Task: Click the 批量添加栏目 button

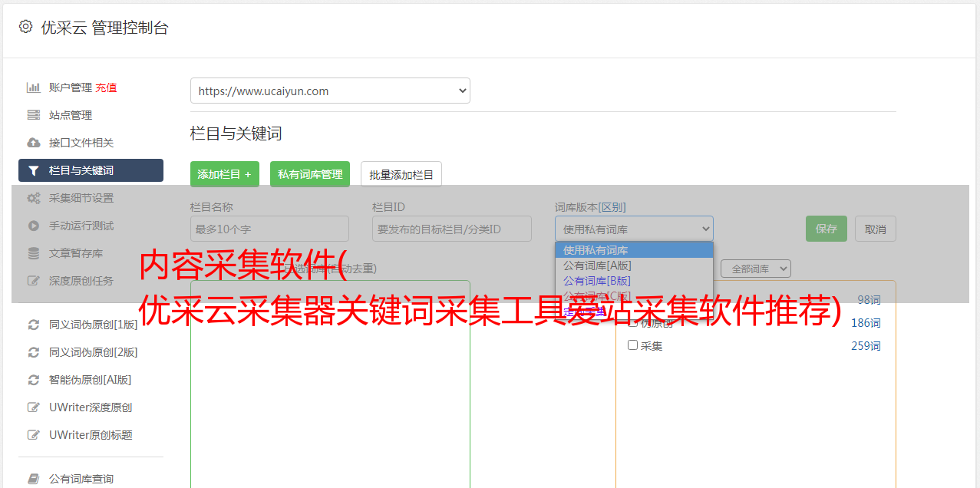Action: pos(401,174)
